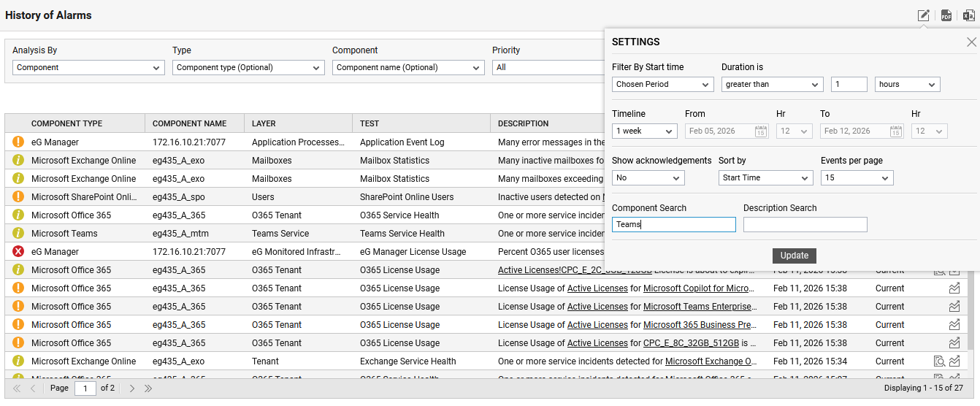
Task: Follow the Microsoft Copilot for Micro... link
Action: [x=699, y=288]
